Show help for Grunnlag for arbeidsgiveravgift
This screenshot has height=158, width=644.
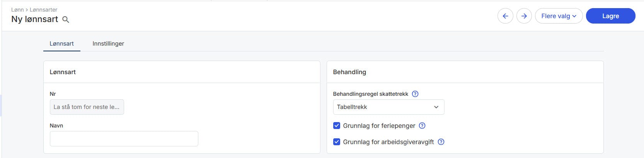441,142
